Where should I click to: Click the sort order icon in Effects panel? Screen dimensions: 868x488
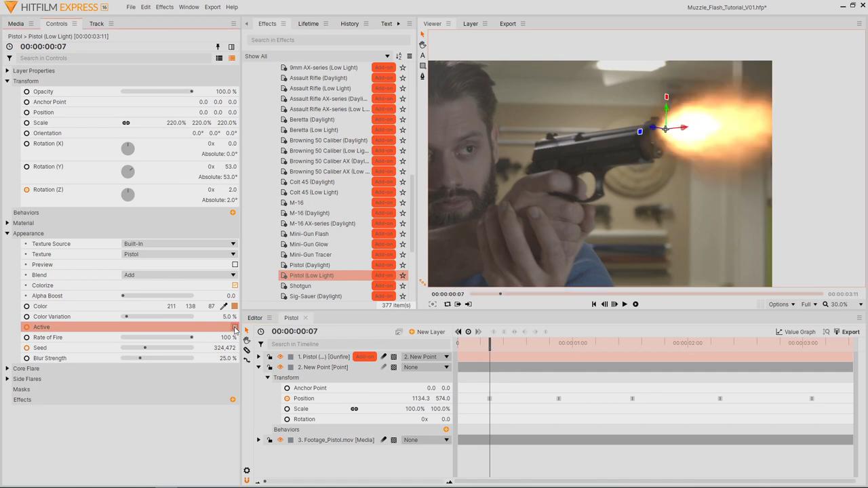pyautogui.click(x=398, y=56)
